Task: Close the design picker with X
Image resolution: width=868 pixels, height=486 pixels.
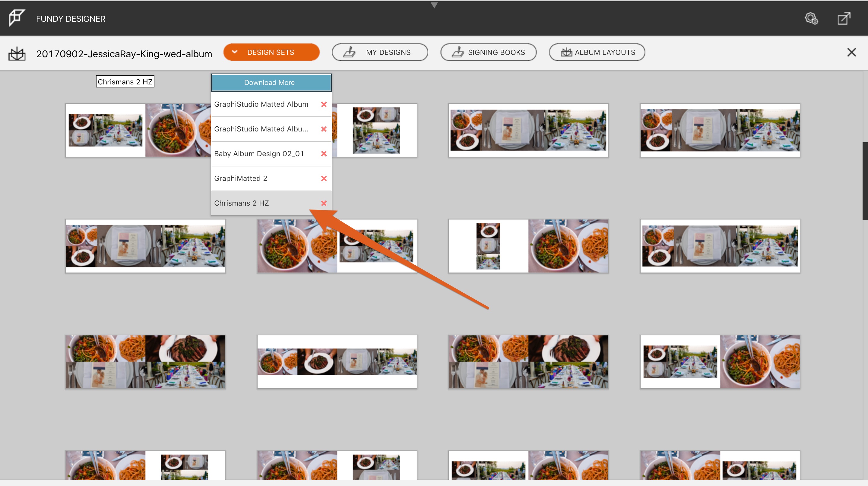Action: pyautogui.click(x=851, y=52)
